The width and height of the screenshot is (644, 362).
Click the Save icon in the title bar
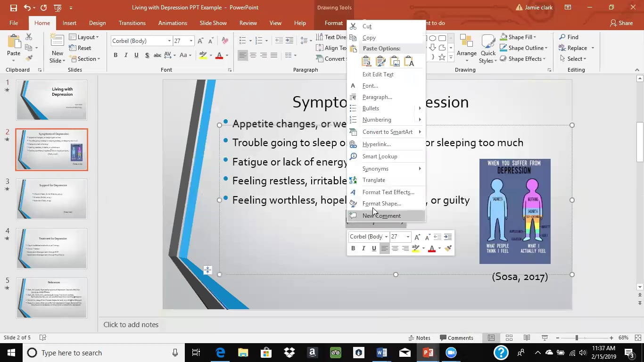point(13,8)
